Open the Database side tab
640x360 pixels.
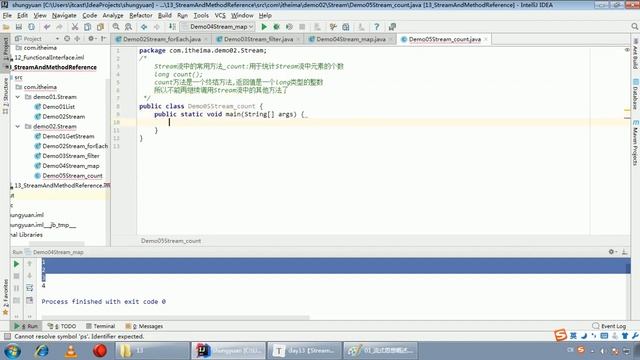click(x=636, y=93)
